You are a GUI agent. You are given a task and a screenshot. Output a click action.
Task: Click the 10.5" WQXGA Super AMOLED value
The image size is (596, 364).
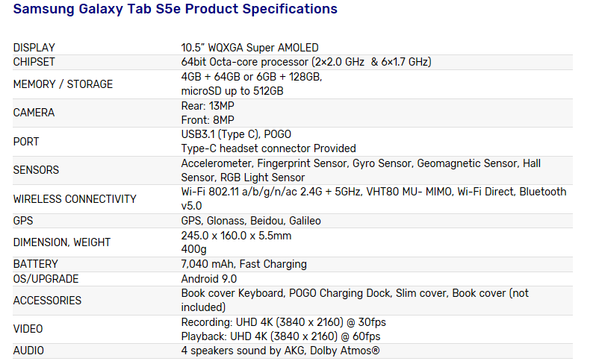[249, 48]
